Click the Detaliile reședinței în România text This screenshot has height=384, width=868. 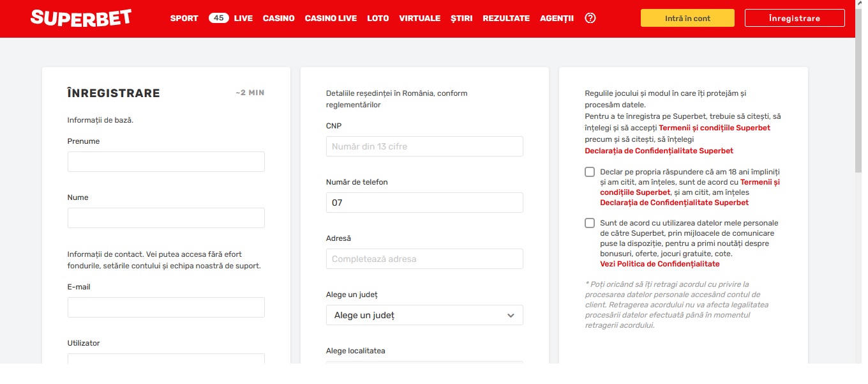tap(397, 98)
